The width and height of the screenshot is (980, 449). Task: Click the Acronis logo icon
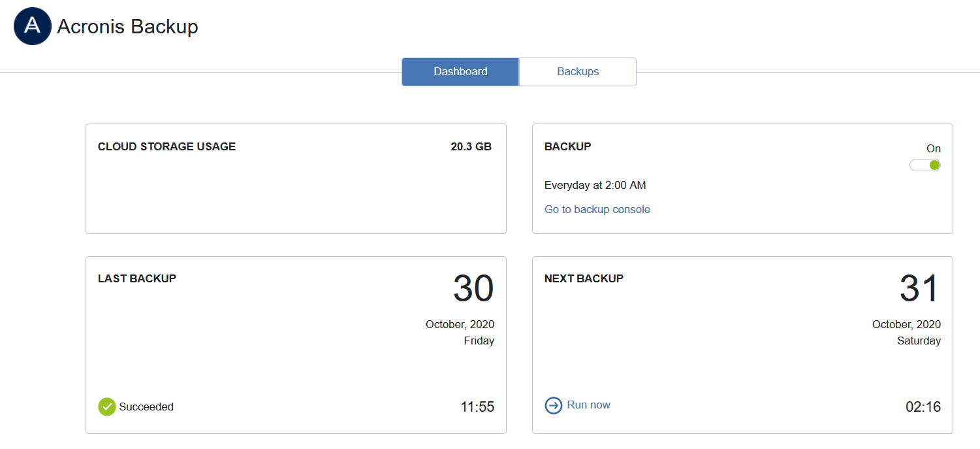coord(32,26)
